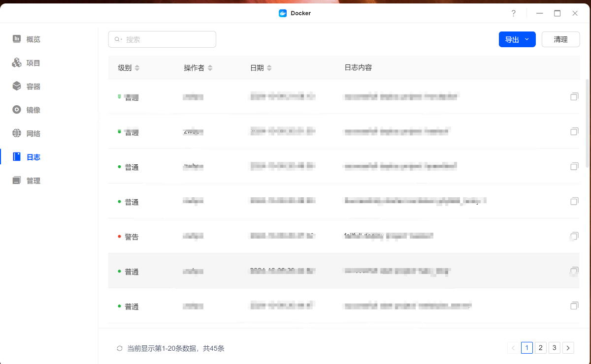Sort logs by 日期 column
The height and width of the screenshot is (364, 591).
pos(269,68)
